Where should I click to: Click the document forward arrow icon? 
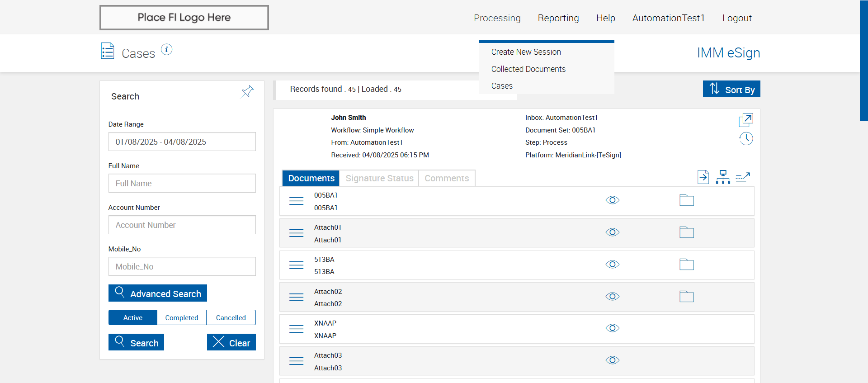click(x=703, y=177)
